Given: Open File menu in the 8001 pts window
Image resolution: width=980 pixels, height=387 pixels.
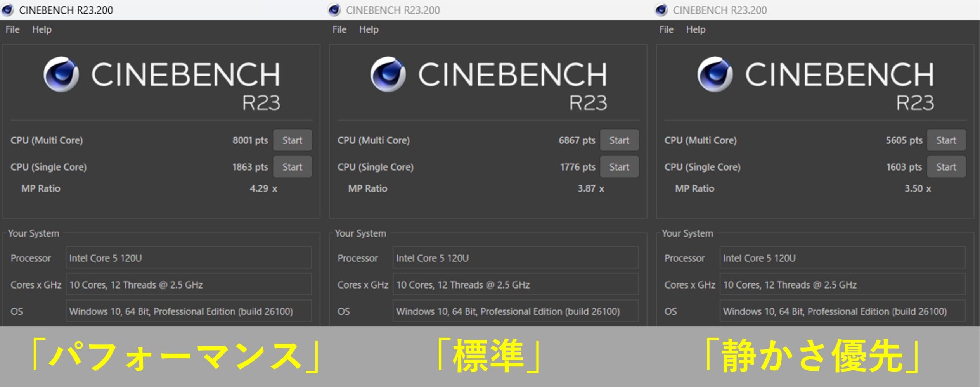Looking at the screenshot, I should [x=12, y=29].
